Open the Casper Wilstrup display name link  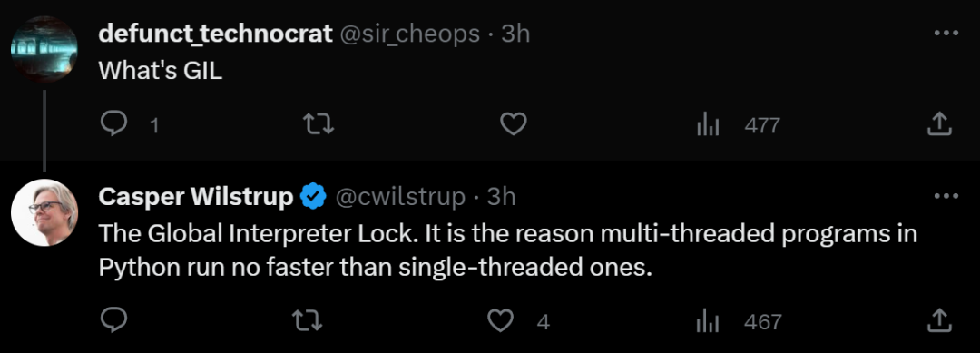[x=196, y=197]
